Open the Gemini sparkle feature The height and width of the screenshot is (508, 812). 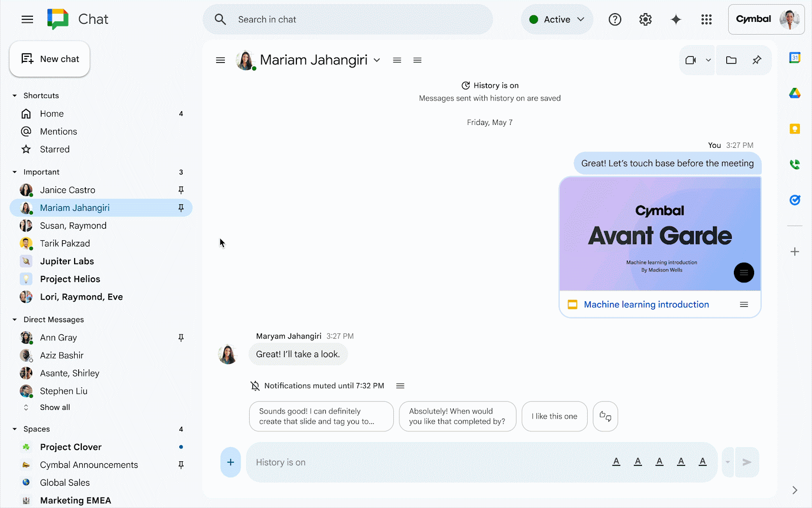[x=676, y=19]
